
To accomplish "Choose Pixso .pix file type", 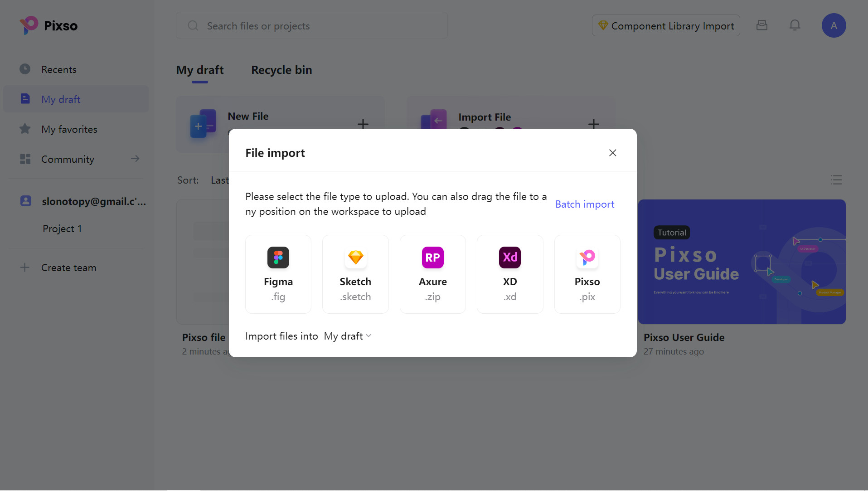I will 587,274.
